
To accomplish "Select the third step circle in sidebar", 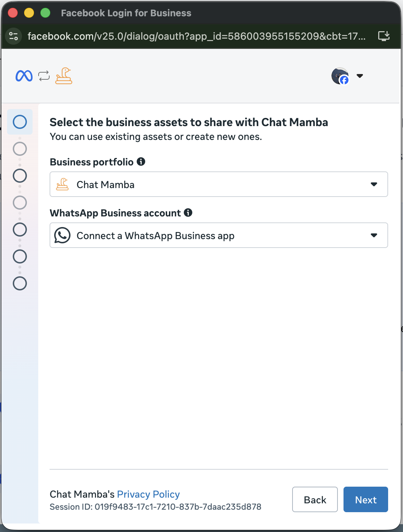I will (20, 176).
